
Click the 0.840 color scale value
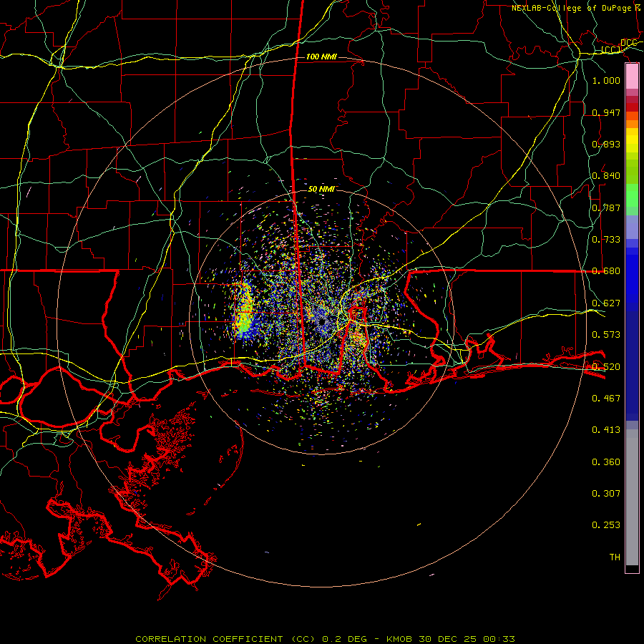[606, 175]
